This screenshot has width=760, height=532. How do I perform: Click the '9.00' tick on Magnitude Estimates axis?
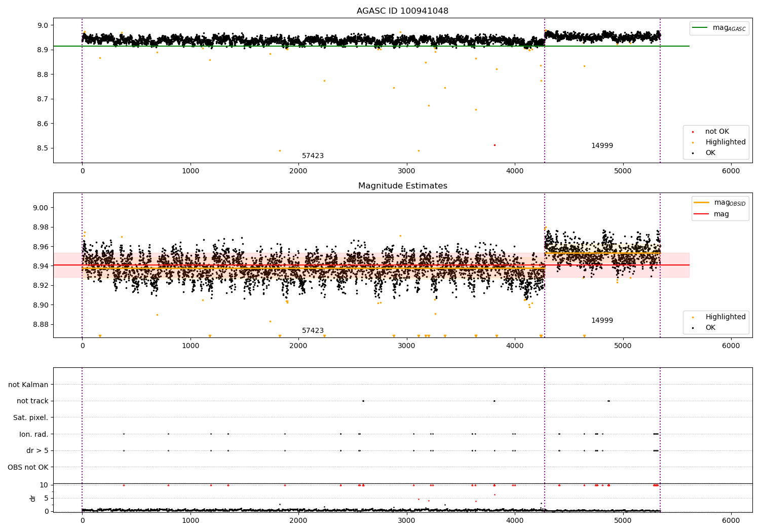(x=40, y=208)
